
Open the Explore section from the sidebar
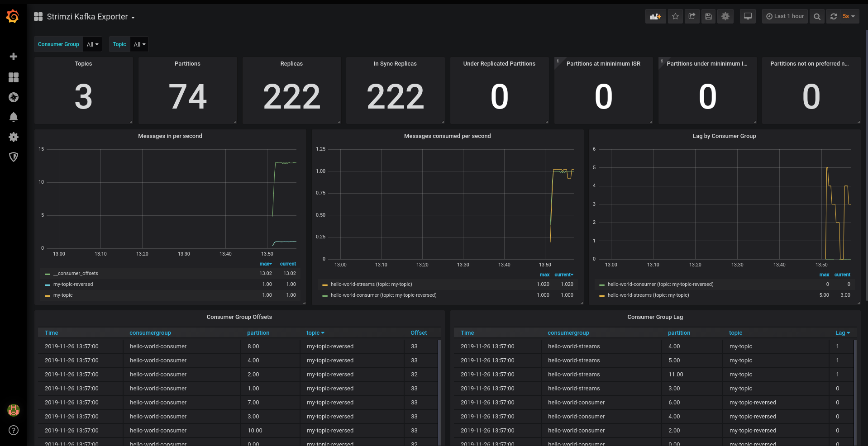(14, 97)
